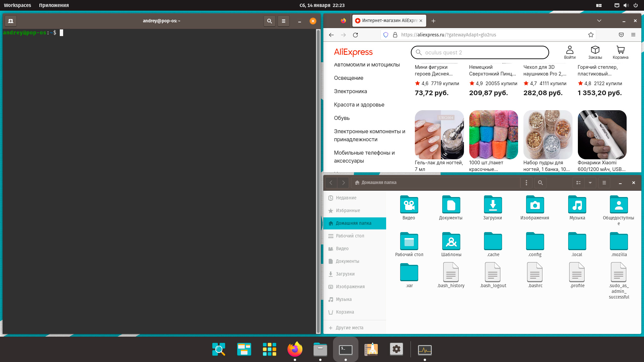This screenshot has width=644, height=362.
Task: Click the terminal search magnifier icon
Action: coord(269,21)
